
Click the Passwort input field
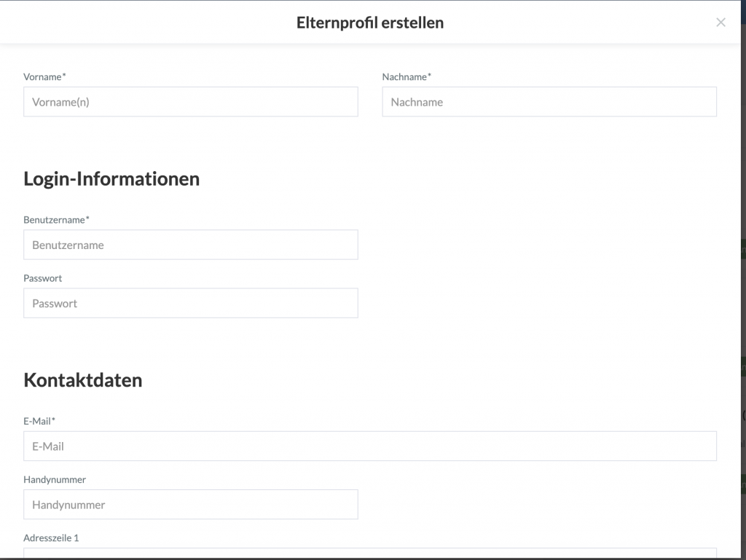[x=190, y=303]
